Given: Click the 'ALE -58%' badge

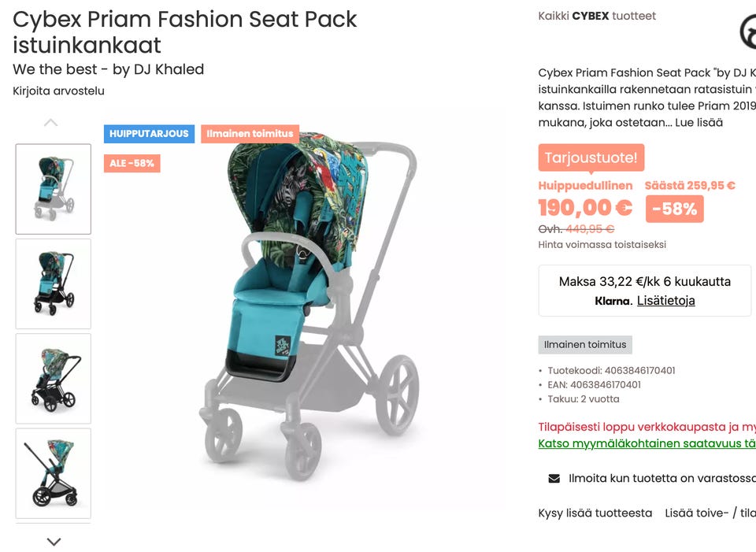Looking at the screenshot, I should (132, 164).
